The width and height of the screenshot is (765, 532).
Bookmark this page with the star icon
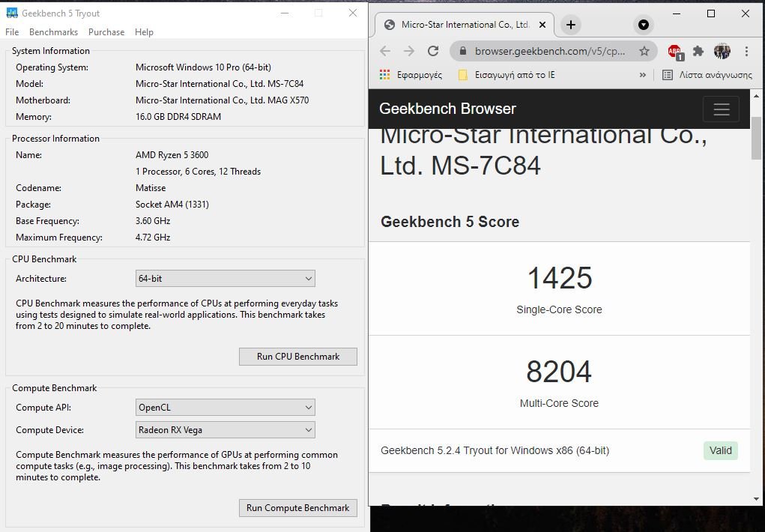point(644,51)
